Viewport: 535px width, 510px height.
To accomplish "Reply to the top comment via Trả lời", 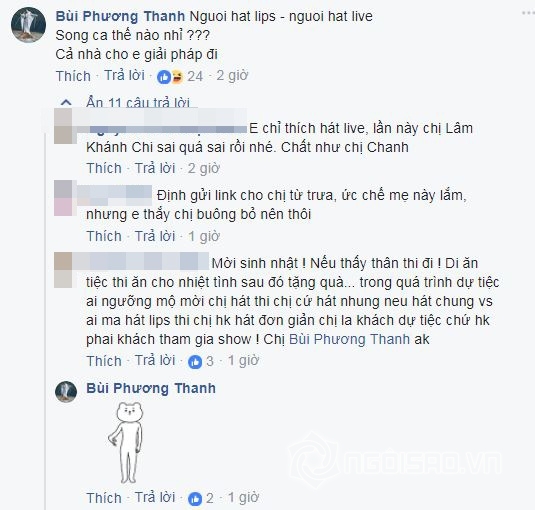I will click(x=125, y=75).
